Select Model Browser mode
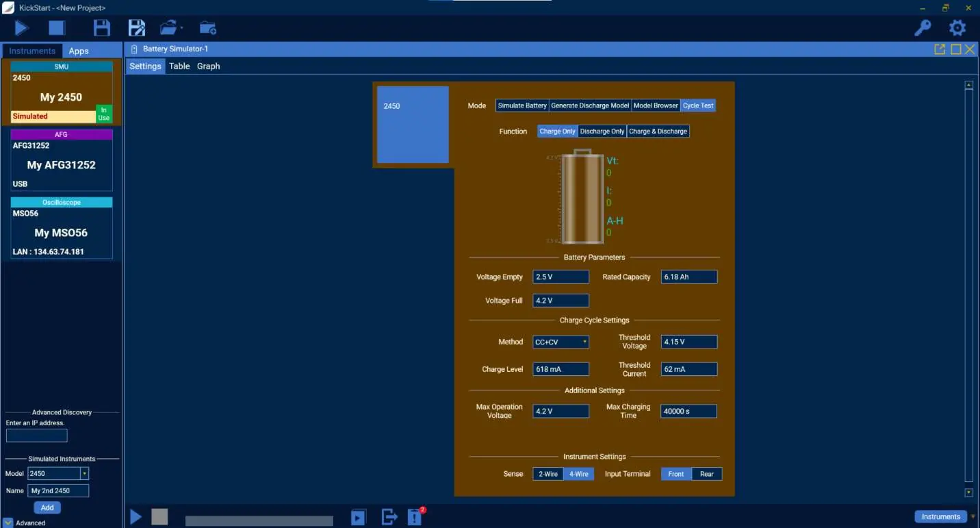Image resolution: width=980 pixels, height=528 pixels. (656, 105)
